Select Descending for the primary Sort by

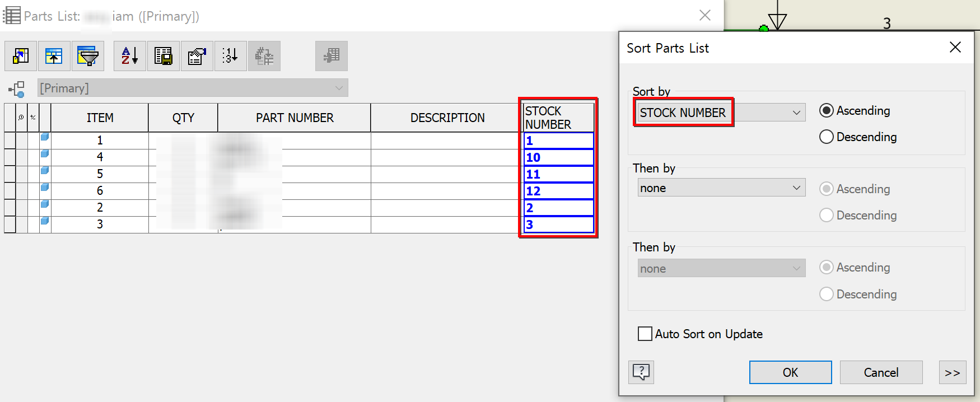point(827,137)
